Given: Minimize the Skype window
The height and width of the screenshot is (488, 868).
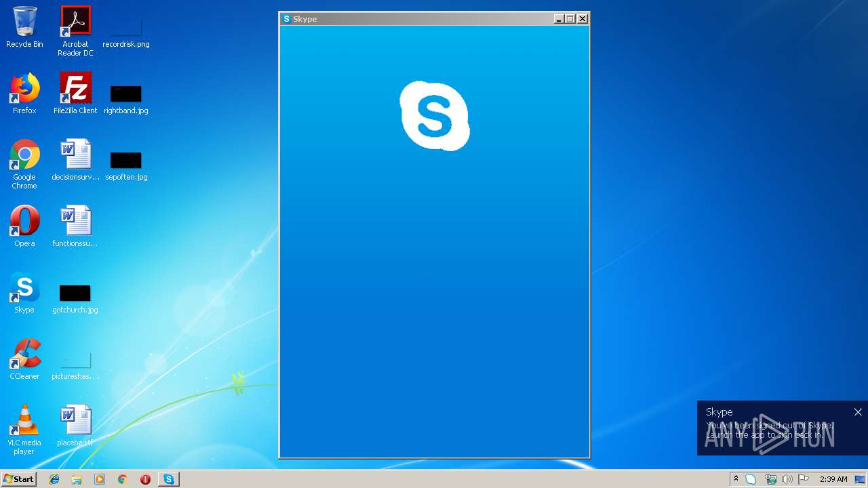Looking at the screenshot, I should (559, 19).
